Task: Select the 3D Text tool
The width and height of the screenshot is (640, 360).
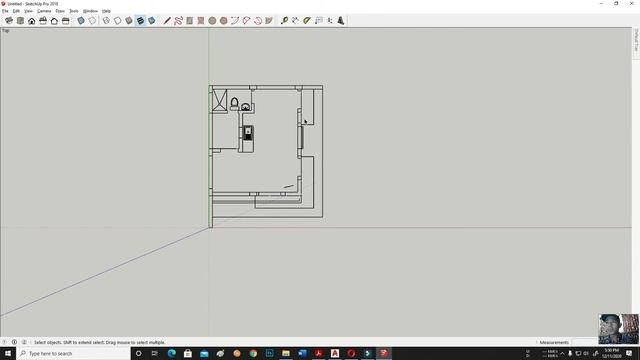Action: click(x=341, y=20)
